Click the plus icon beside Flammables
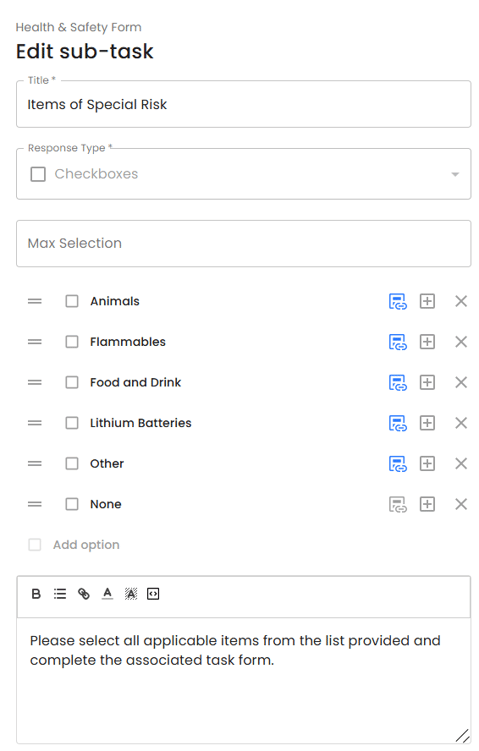Screen dimensions: 479x751 pos(427,342)
